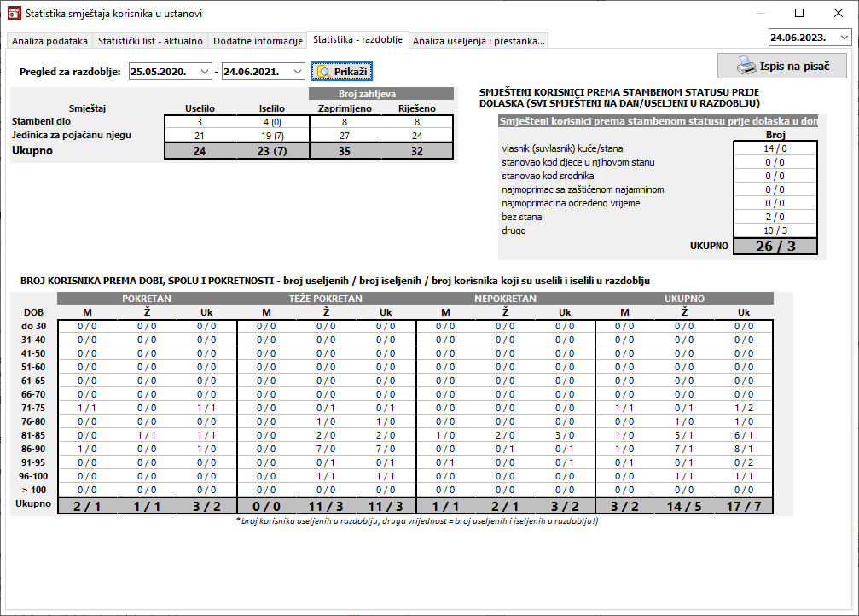This screenshot has height=616, width=859.
Task: Click inside the 25.05.2020. date text
Action: tap(162, 73)
